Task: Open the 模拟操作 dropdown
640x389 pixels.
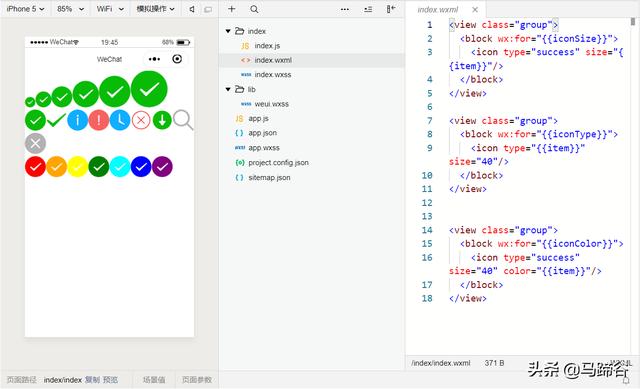Action: pos(155,9)
